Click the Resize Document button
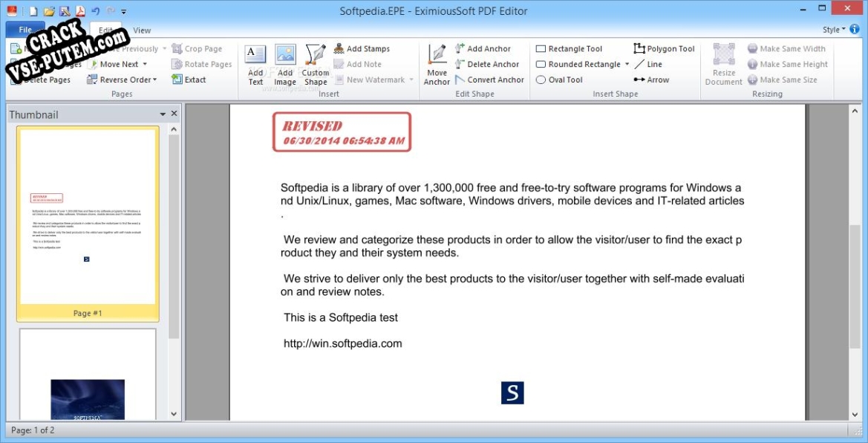 point(723,65)
